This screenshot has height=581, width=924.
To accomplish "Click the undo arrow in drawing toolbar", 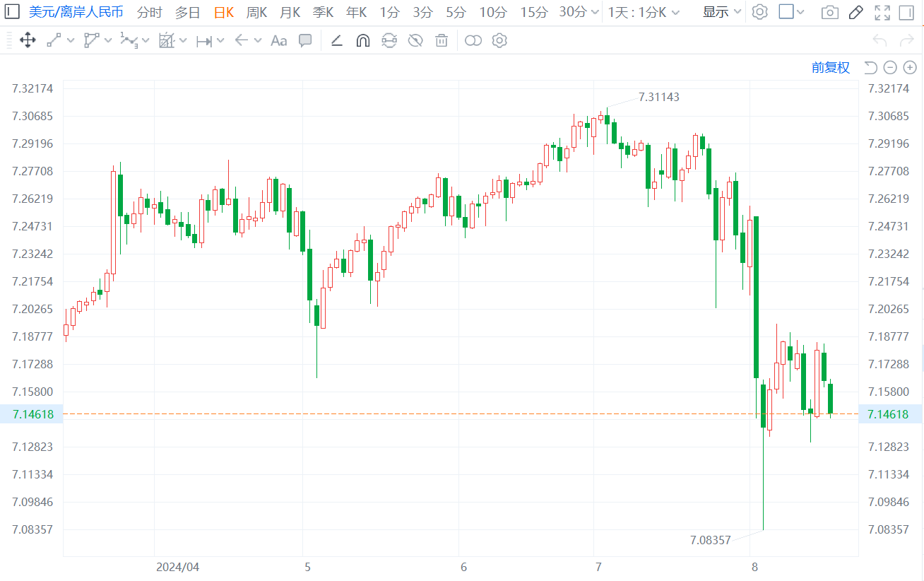I will 879,40.
